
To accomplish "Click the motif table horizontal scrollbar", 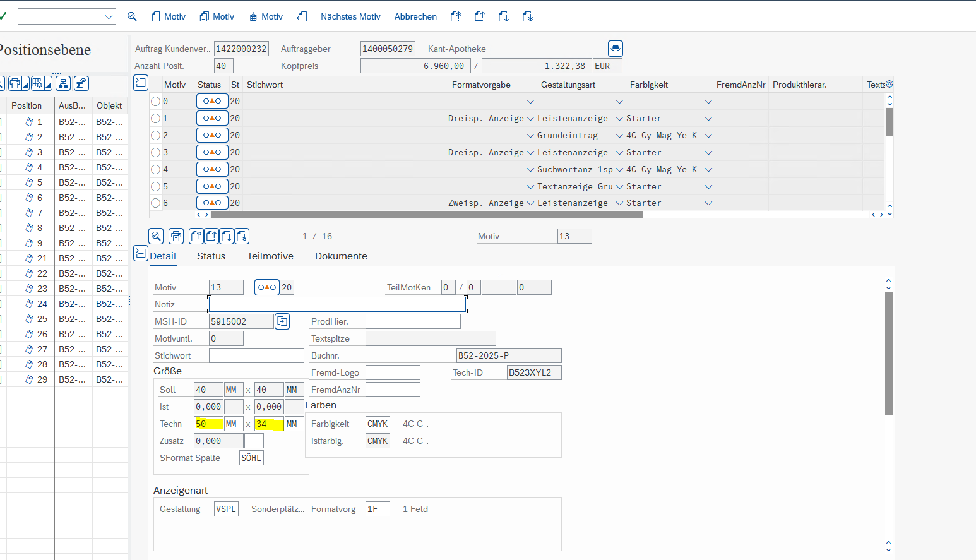I will (426, 214).
